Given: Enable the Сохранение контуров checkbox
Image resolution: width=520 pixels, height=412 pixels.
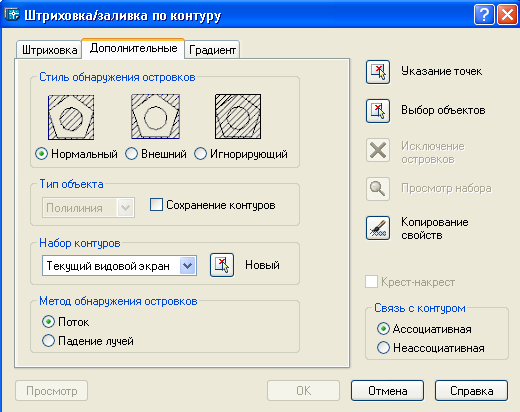Looking at the screenshot, I should tap(156, 205).
